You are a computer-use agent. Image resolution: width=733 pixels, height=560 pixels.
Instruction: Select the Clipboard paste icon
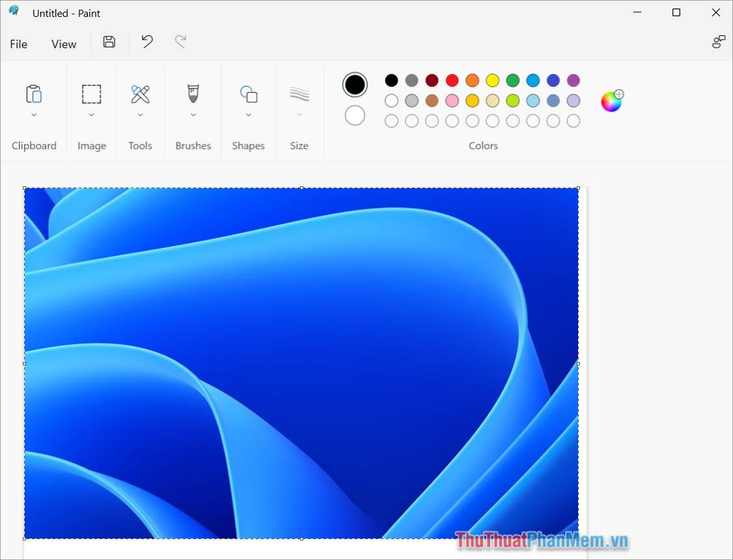[x=34, y=96]
